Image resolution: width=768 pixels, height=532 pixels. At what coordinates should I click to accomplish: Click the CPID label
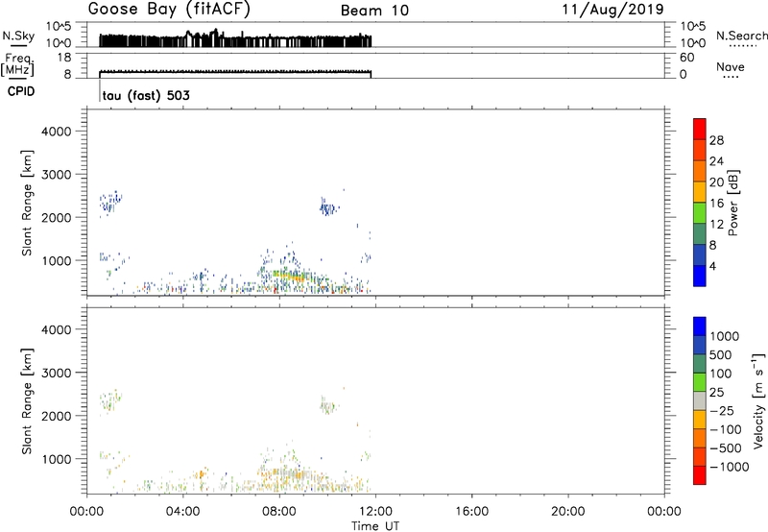pos(21,91)
